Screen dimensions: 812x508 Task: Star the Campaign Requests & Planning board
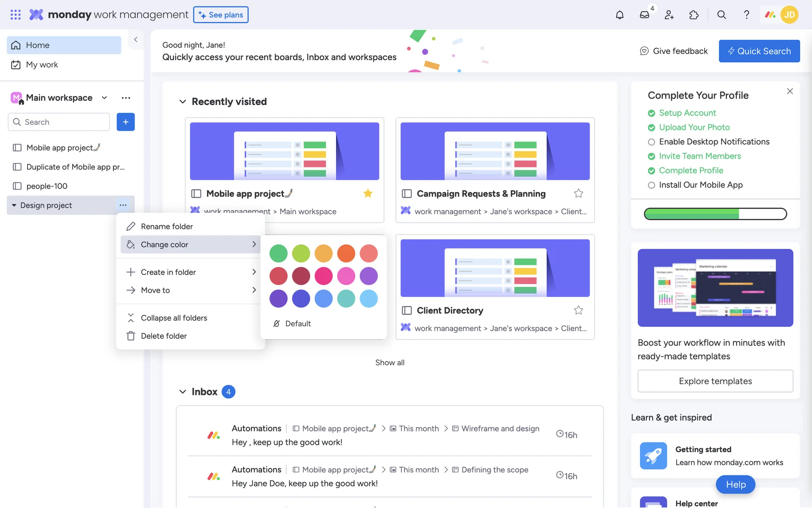click(x=578, y=193)
